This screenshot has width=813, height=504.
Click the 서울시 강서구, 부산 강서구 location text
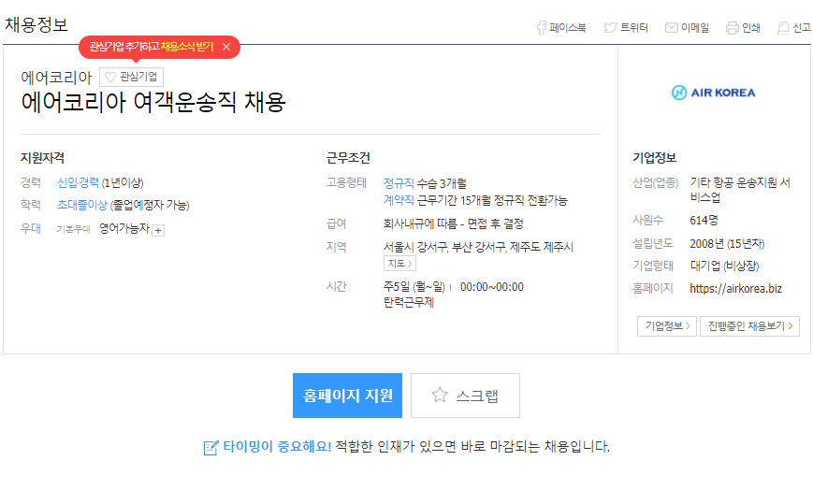444,248
